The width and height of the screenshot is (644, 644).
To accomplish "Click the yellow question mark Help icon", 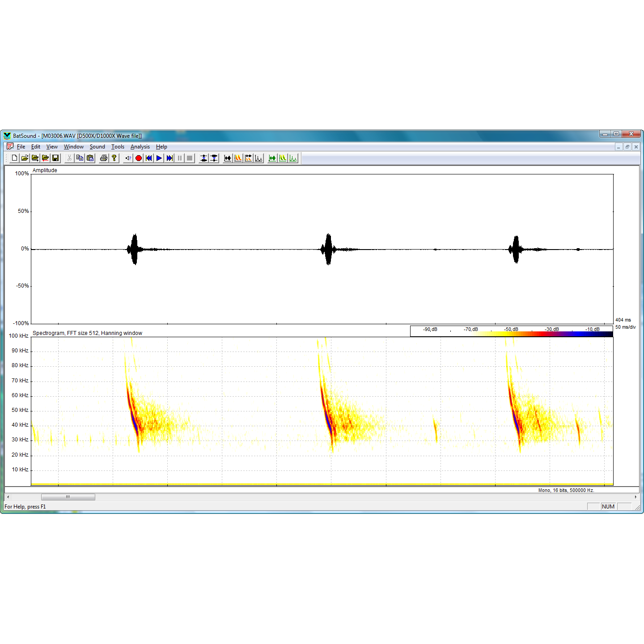I will point(114,158).
